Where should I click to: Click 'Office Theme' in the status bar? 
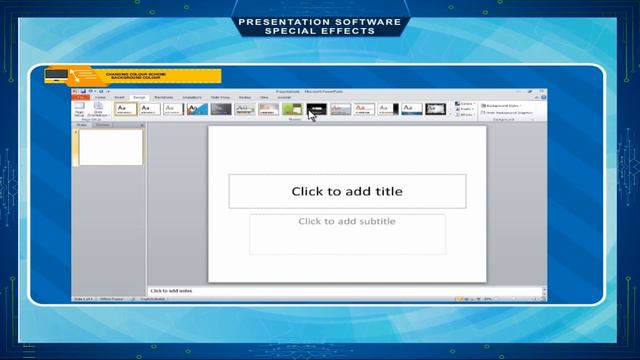coord(111,299)
